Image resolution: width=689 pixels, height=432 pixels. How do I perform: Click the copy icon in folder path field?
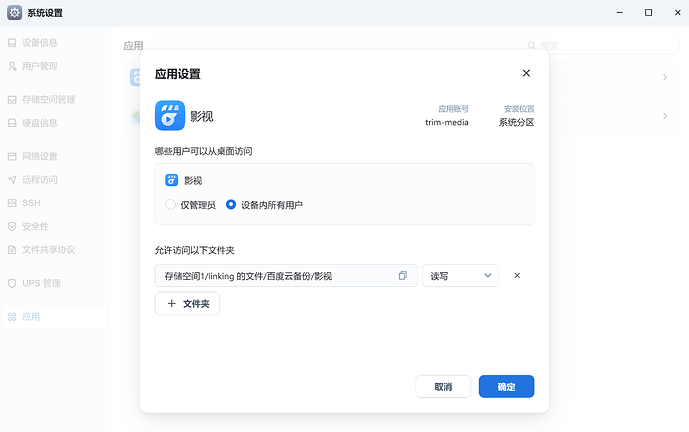pos(403,276)
